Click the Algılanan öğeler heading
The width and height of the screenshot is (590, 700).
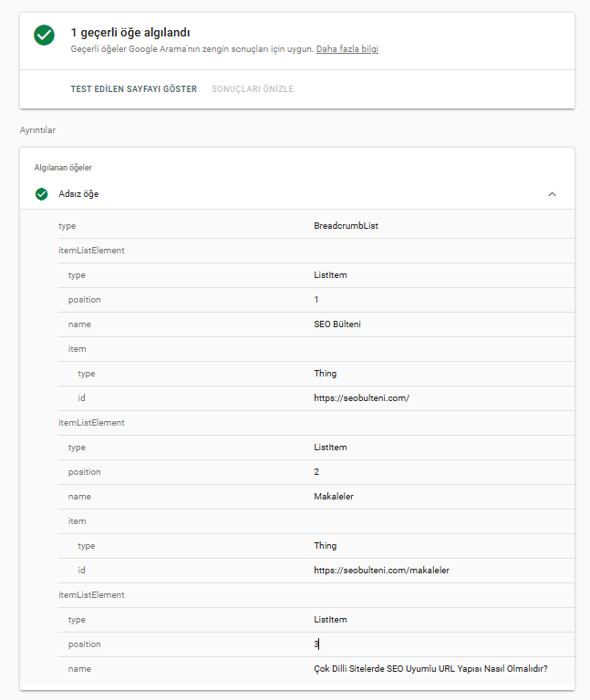click(63, 168)
